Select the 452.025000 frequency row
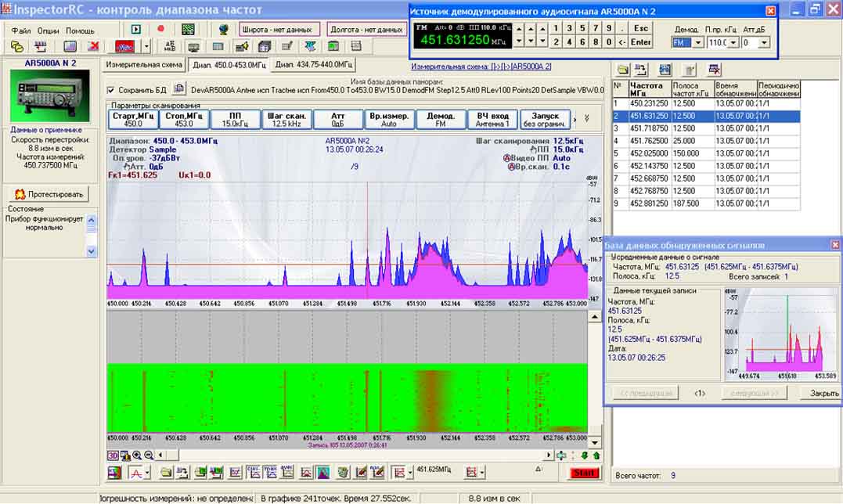 point(649,154)
